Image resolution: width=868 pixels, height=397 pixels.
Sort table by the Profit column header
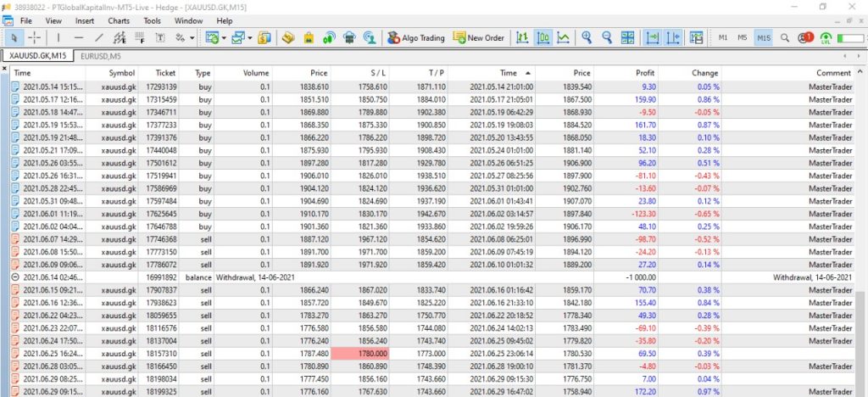pos(645,74)
